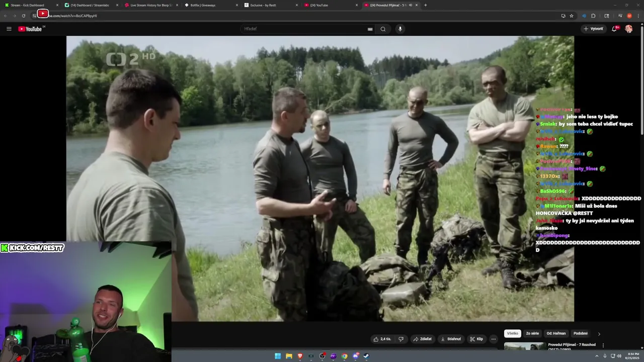Open the browser extensions puzzle icon
Viewport: 644px width, 362px height.
click(593, 16)
